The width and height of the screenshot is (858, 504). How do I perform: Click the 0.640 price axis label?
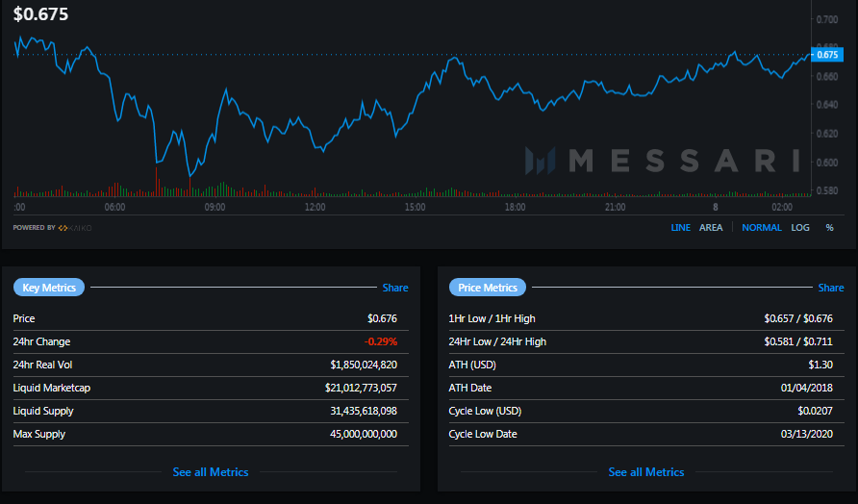[827, 105]
